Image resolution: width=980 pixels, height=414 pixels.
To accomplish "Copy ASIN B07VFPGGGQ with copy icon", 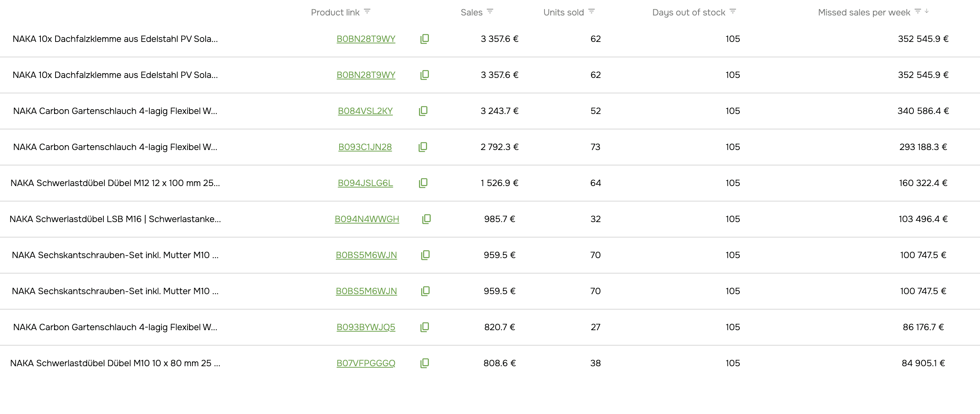I will tap(425, 363).
